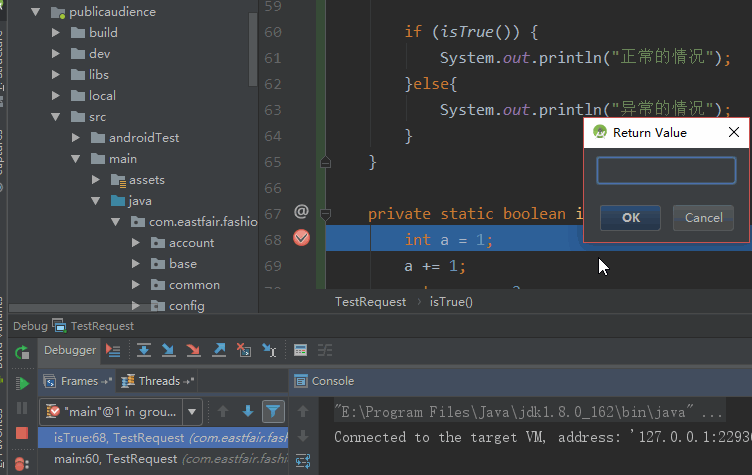Click the Step Out icon

(x=219, y=351)
